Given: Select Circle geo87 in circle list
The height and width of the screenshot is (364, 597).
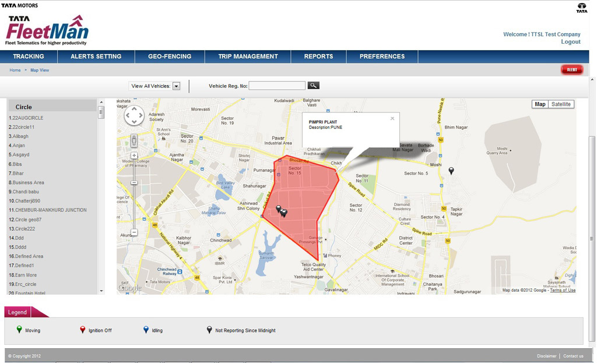Looking at the screenshot, I should point(25,220).
